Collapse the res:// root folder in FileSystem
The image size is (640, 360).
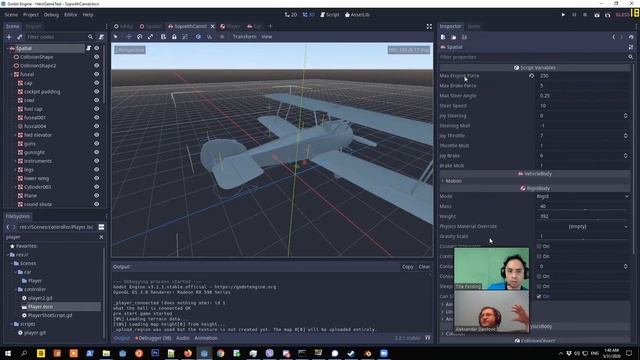(7, 255)
